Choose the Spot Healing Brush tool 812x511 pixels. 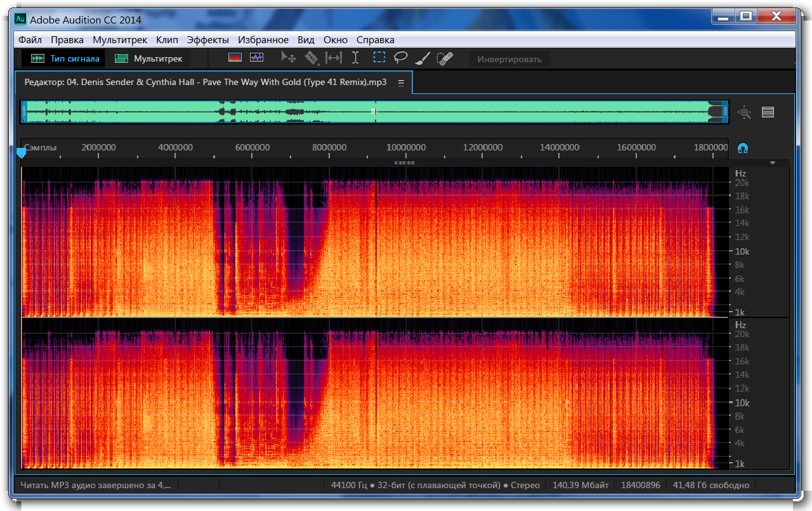coord(445,58)
